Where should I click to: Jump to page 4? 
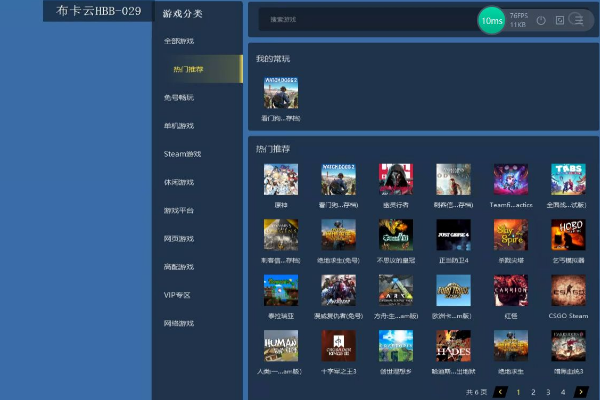(x=563, y=392)
